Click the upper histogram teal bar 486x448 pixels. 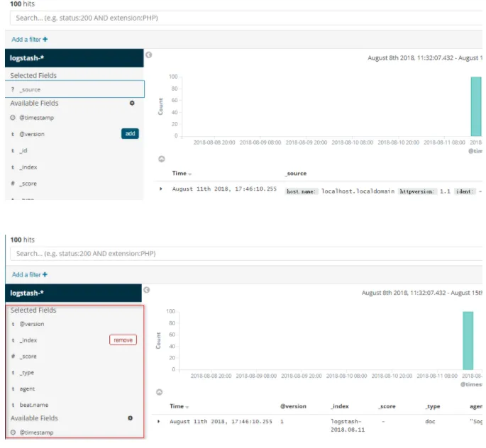pos(476,106)
